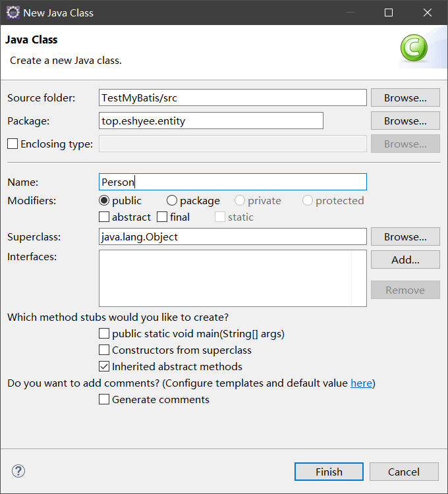The image size is (448, 494).
Task: Click the help question mark icon
Action: point(18,471)
